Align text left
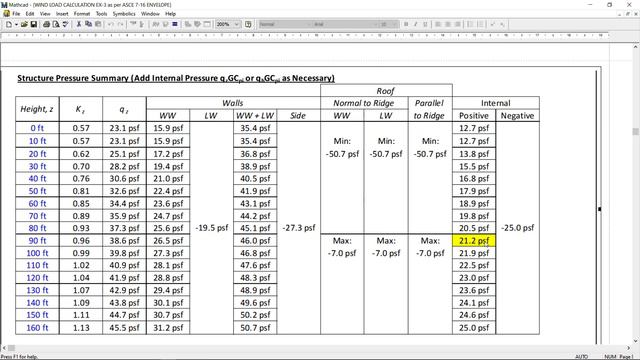 [438, 24]
